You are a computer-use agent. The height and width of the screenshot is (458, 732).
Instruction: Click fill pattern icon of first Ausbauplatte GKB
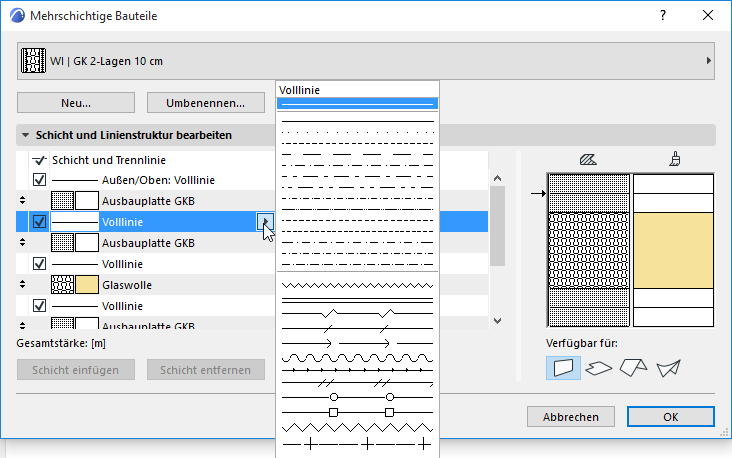[x=62, y=201]
